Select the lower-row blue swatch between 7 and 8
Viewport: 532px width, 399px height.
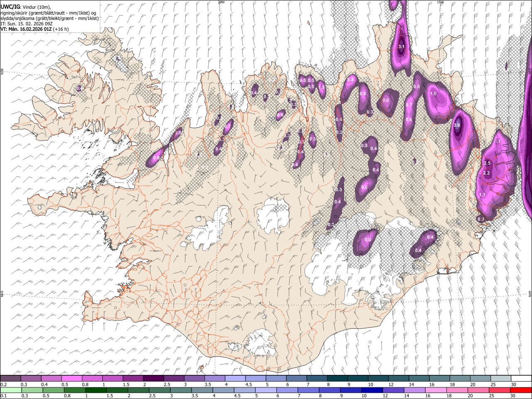[x=309, y=390]
